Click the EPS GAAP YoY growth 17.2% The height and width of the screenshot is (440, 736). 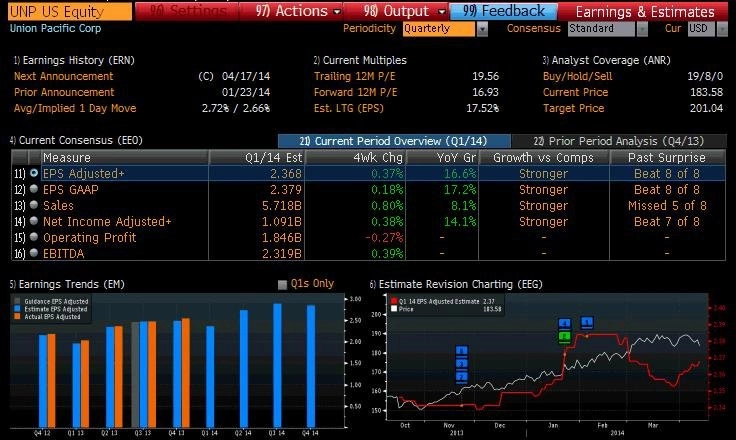(460, 190)
